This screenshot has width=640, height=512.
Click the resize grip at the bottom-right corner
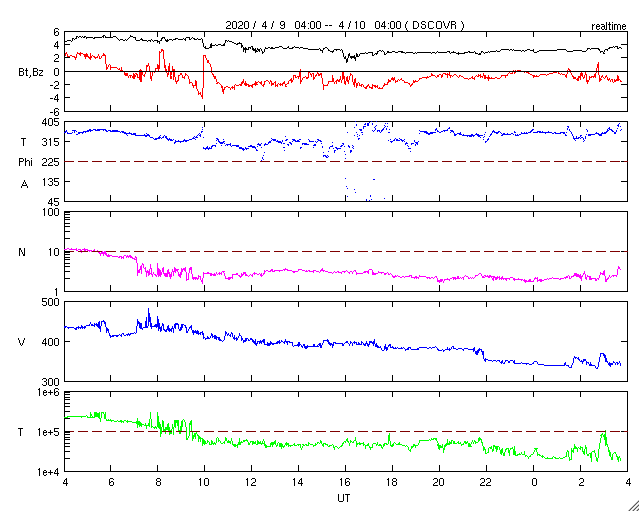tap(634, 506)
